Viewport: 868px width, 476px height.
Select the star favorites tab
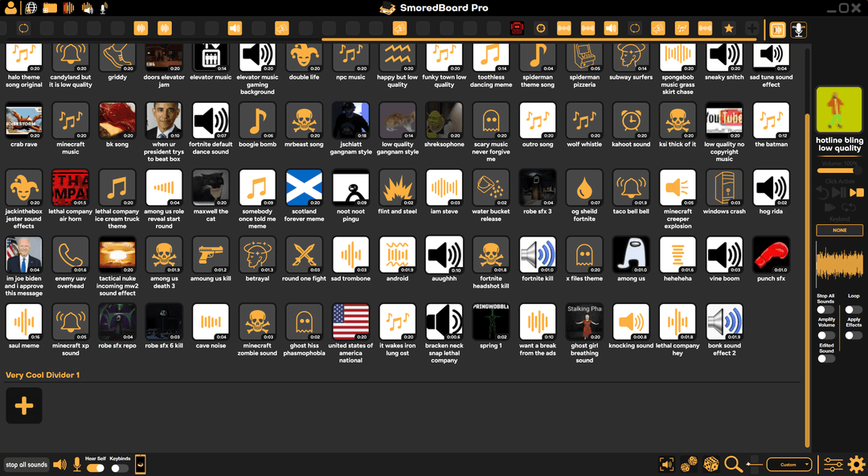[x=728, y=29]
